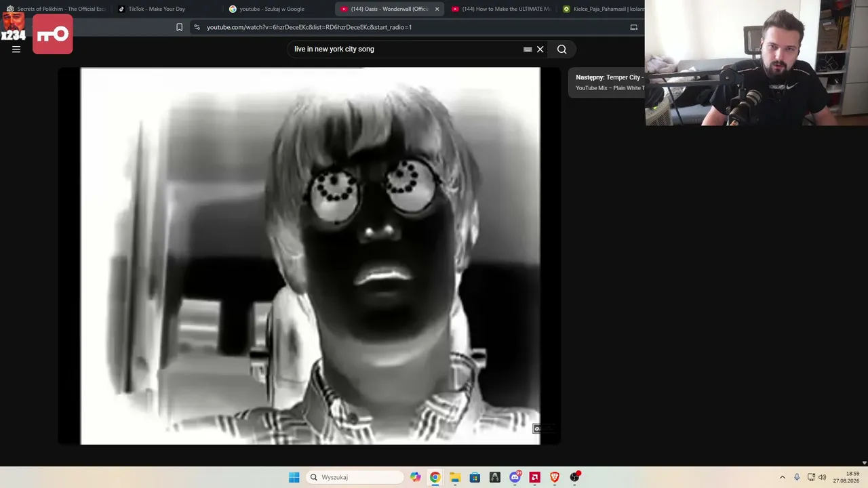Launch Copilot from the taskbar
Image resolution: width=868 pixels, height=488 pixels.
(415, 477)
